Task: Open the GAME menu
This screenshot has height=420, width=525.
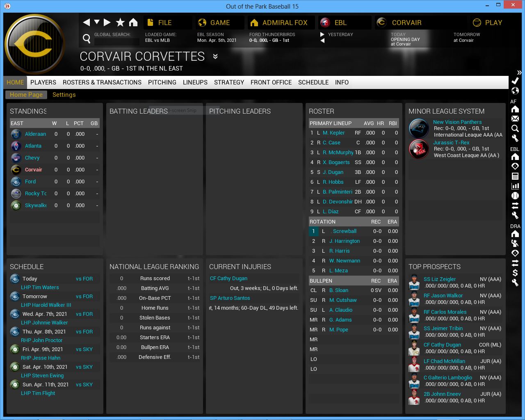Action: [x=220, y=23]
